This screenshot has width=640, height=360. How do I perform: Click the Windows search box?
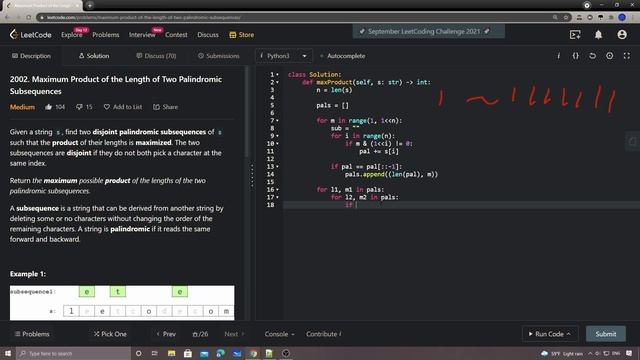point(73,353)
